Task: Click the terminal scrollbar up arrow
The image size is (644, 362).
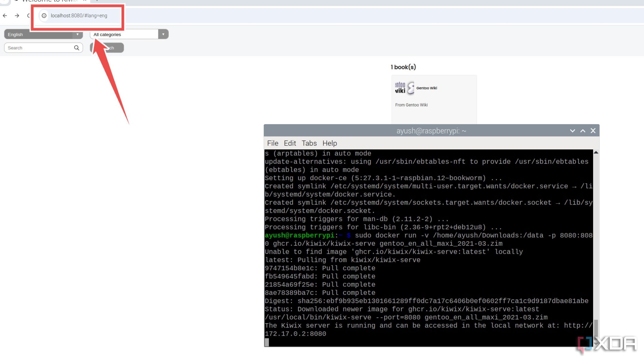Action: pyautogui.click(x=596, y=152)
